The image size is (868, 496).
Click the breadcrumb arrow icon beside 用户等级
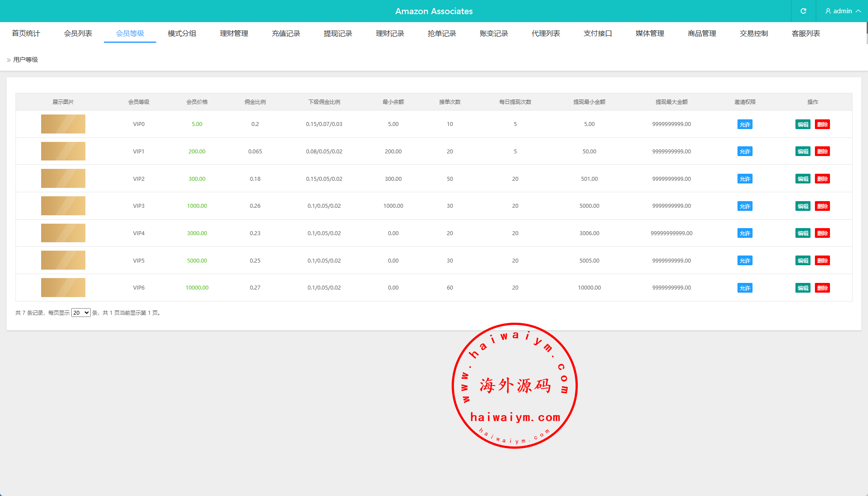click(x=8, y=60)
